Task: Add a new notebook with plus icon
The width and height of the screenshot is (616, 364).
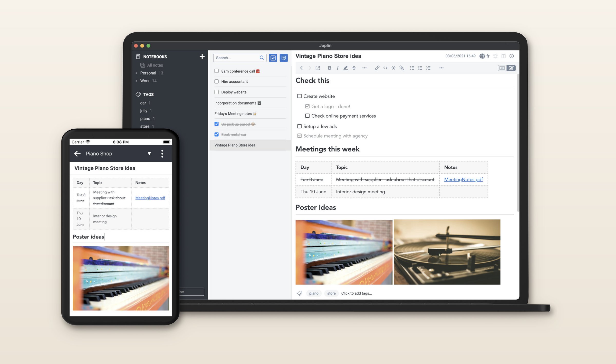Action: click(202, 56)
